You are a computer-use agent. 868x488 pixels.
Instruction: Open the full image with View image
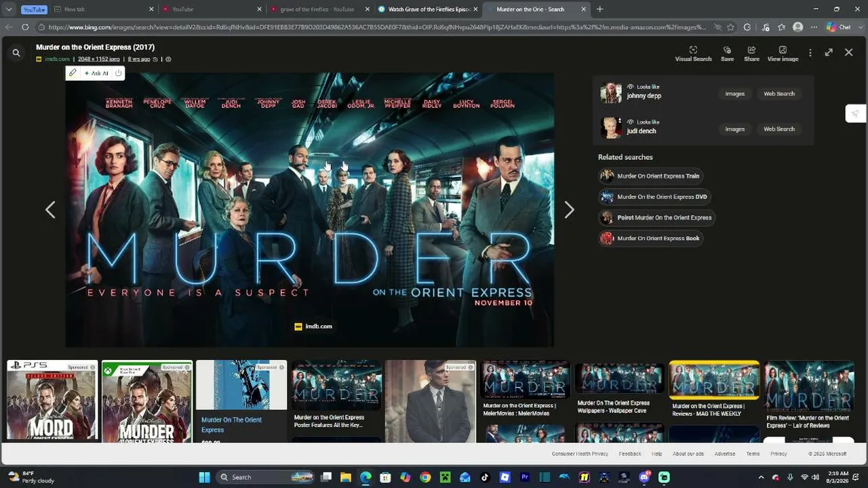point(783,54)
